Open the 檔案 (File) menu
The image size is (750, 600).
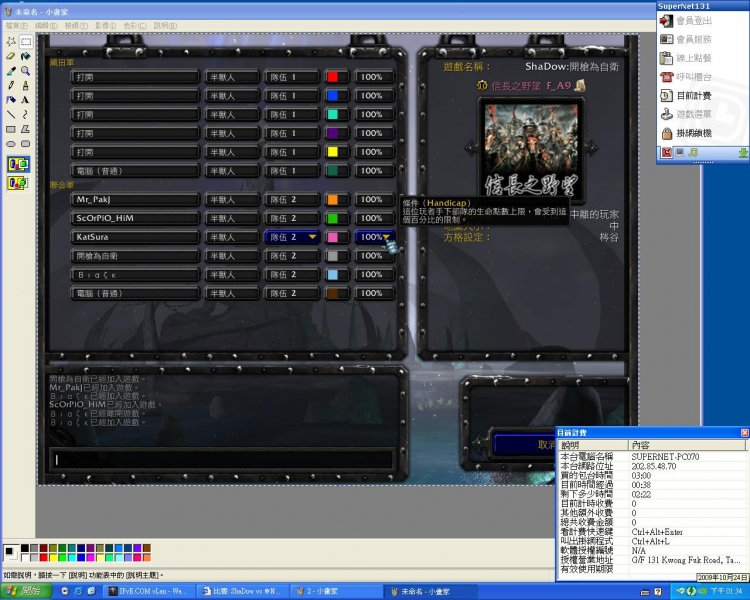(x=13, y=24)
